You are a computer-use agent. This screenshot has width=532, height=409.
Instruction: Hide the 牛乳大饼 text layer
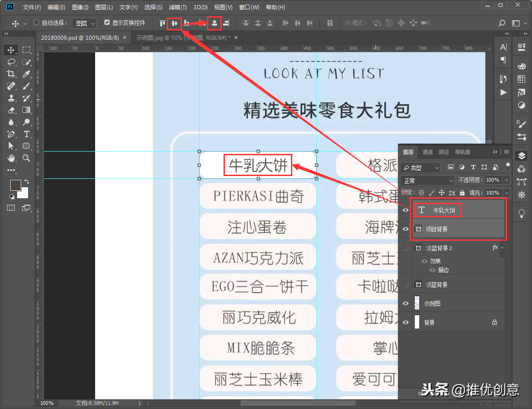click(x=405, y=210)
